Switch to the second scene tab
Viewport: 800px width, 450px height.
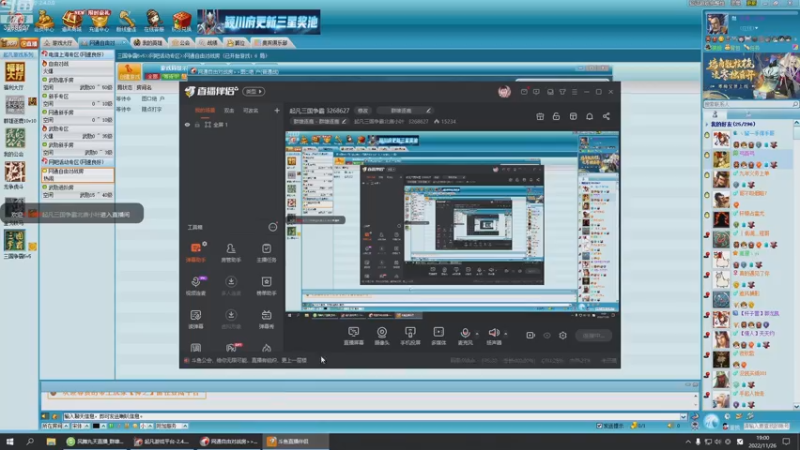coord(229,110)
